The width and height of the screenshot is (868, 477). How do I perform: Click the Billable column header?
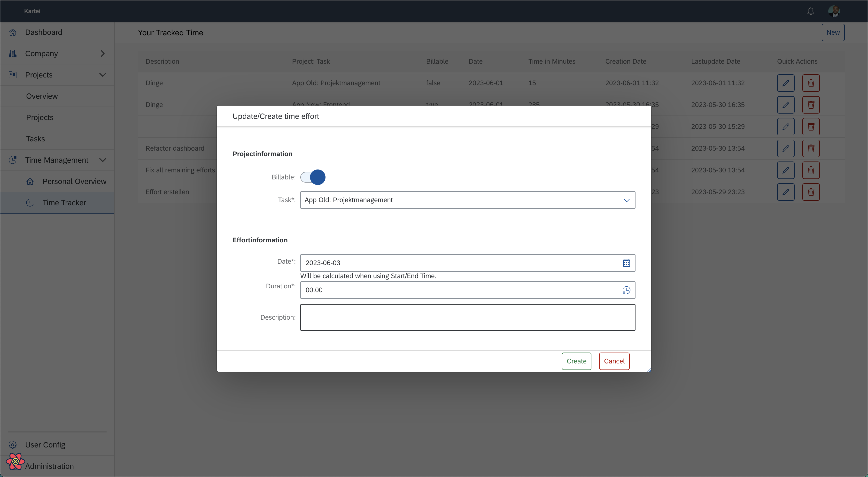(437, 61)
